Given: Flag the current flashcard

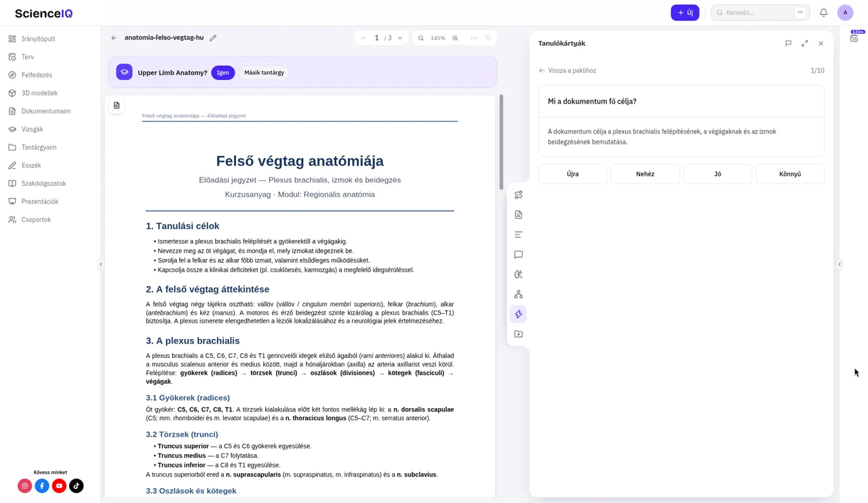Looking at the screenshot, I should coord(788,43).
